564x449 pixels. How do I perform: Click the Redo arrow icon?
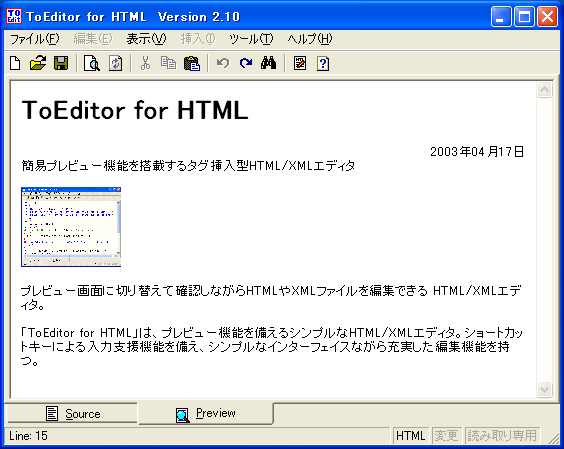246,63
